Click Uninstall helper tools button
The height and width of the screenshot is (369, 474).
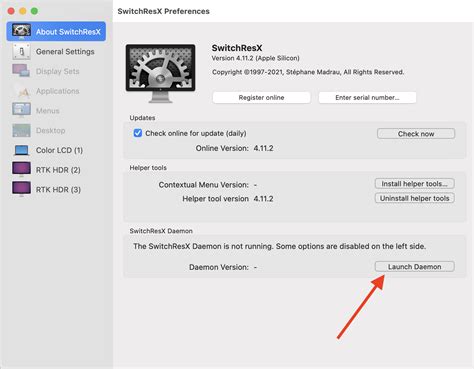(415, 198)
